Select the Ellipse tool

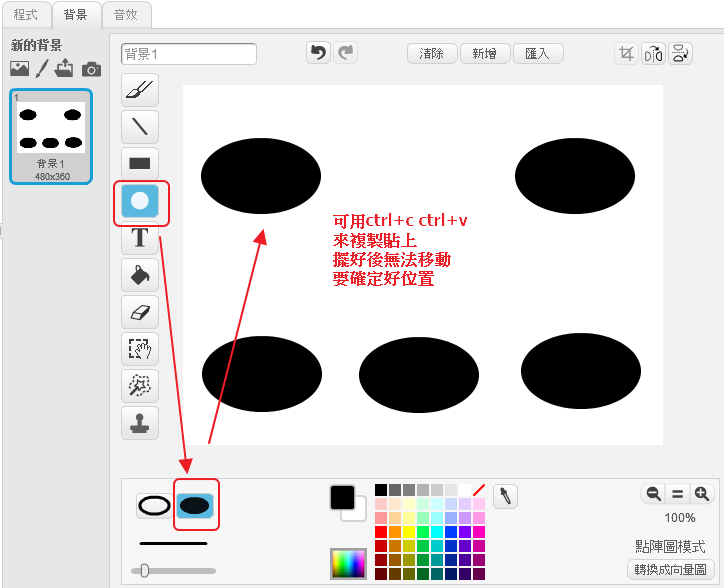140,201
